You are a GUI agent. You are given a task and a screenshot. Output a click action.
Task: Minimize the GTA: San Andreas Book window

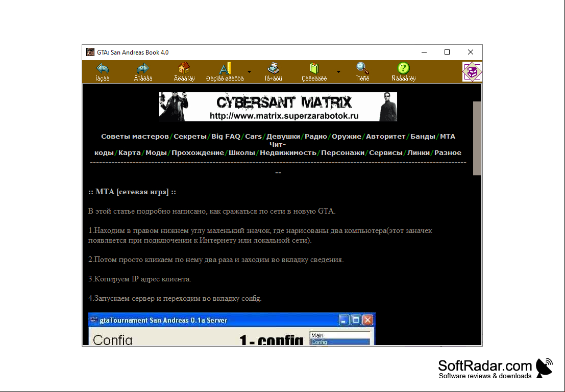coord(424,52)
